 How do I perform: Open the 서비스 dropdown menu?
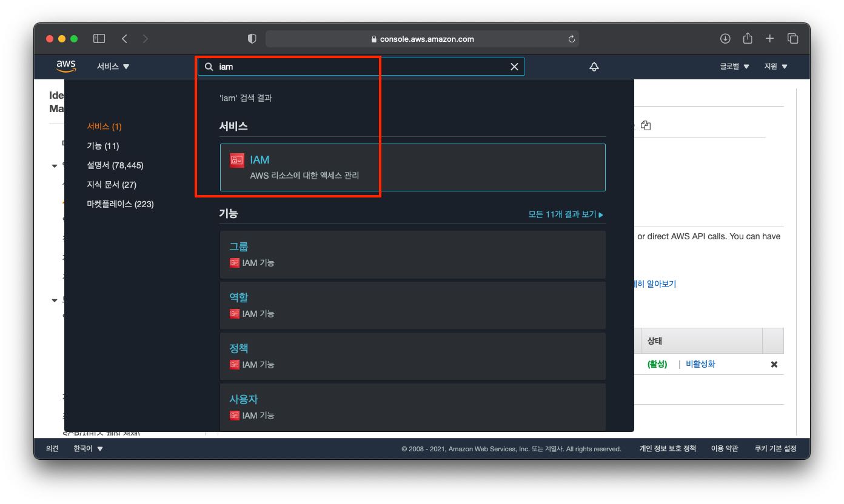point(113,67)
